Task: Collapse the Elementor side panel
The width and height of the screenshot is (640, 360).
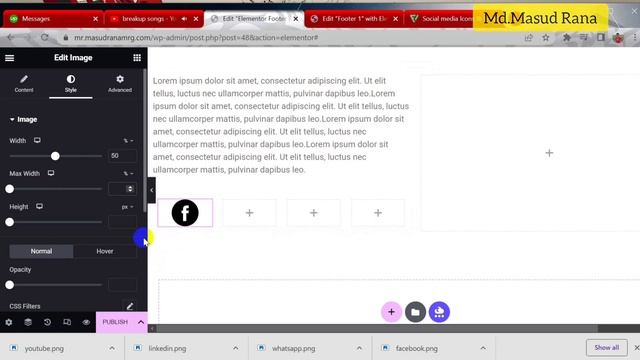Action: click(151, 190)
